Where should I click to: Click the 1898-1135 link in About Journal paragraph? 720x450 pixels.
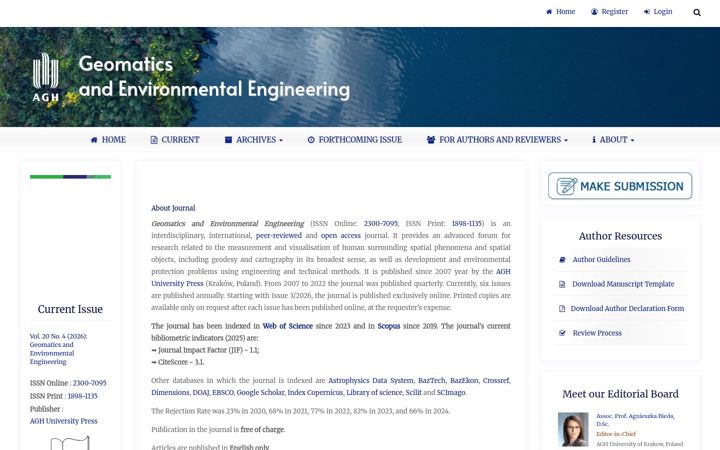(467, 224)
